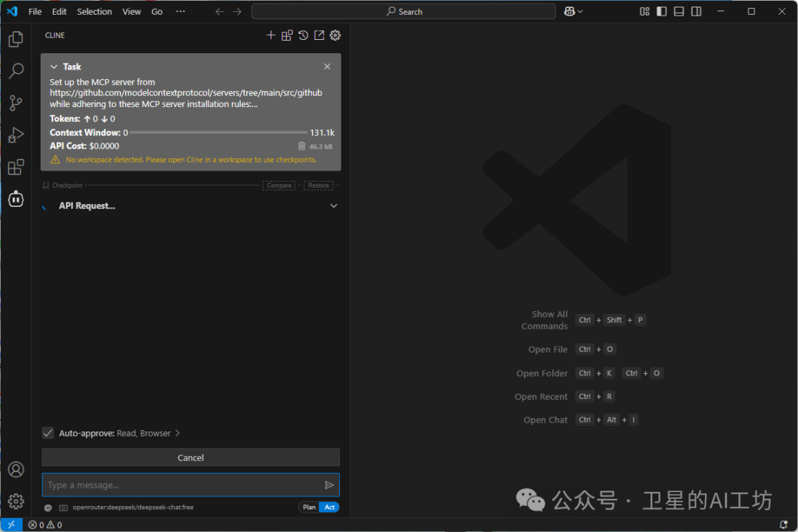Open Cline settings gear in panel header
The width and height of the screenshot is (798, 532).
(335, 35)
